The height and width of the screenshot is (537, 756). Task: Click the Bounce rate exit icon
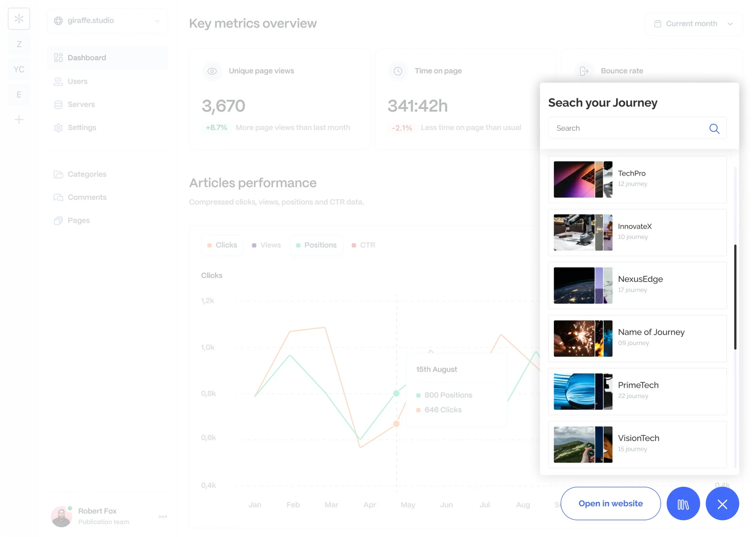tap(584, 71)
